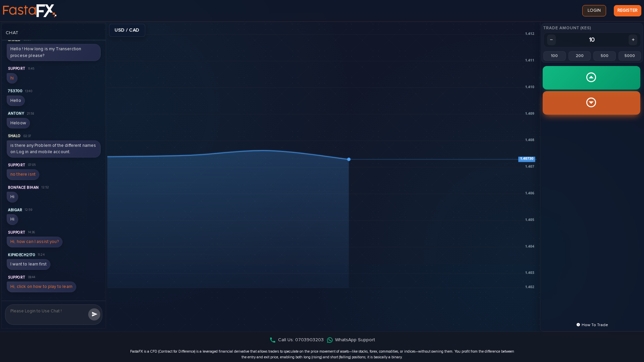Select the 500 preset amount
The height and width of the screenshot is (362, 644).
pos(604,56)
